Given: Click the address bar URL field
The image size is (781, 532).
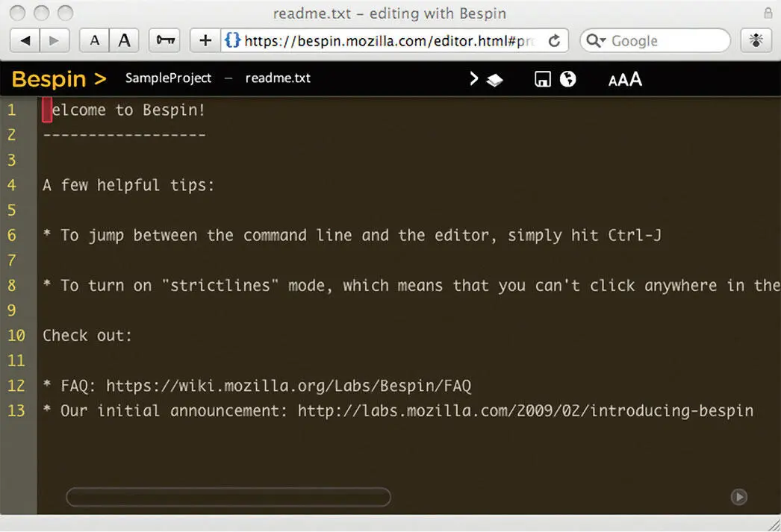Looking at the screenshot, I should pyautogui.click(x=388, y=41).
